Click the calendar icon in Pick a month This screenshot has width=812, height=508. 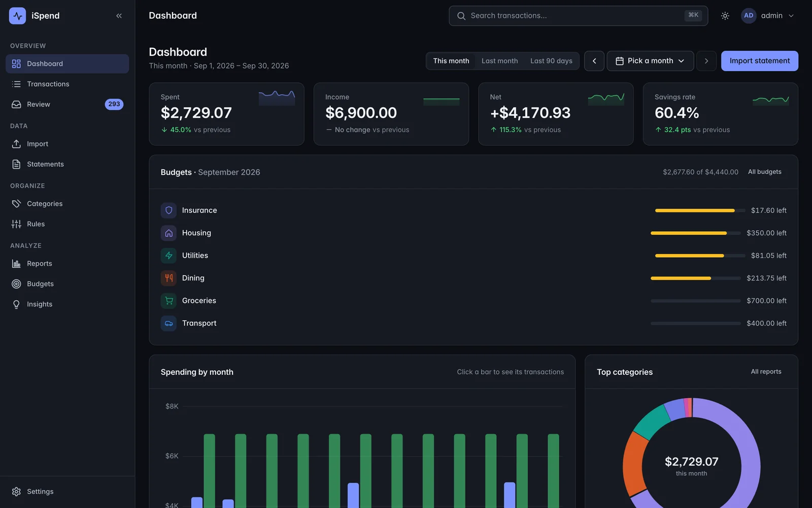pyautogui.click(x=620, y=61)
